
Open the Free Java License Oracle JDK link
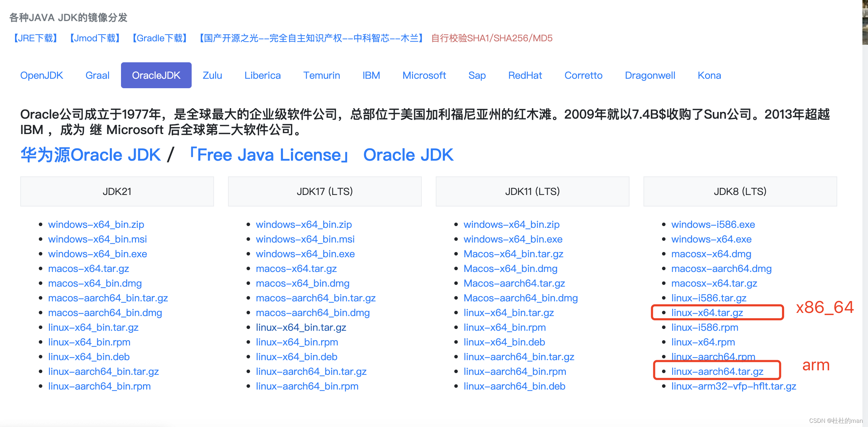pyautogui.click(x=320, y=155)
